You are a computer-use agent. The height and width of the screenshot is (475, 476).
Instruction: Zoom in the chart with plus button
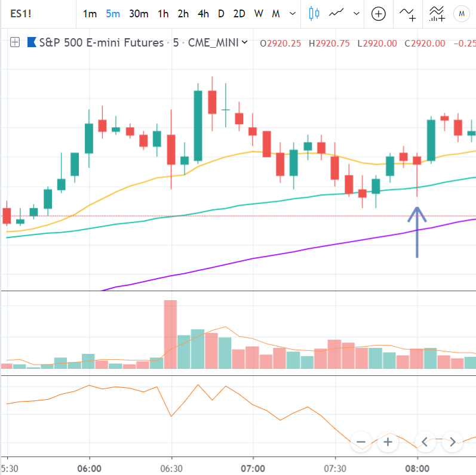(x=388, y=442)
